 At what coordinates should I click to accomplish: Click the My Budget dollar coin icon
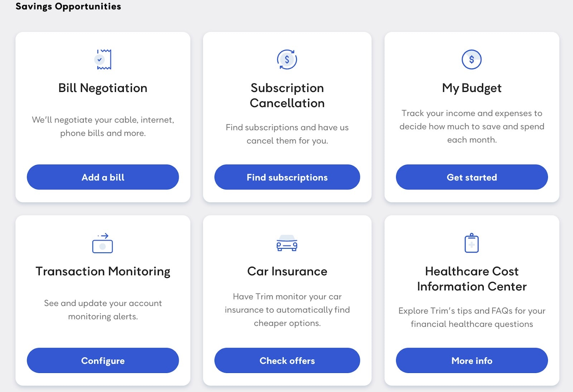[x=472, y=59]
